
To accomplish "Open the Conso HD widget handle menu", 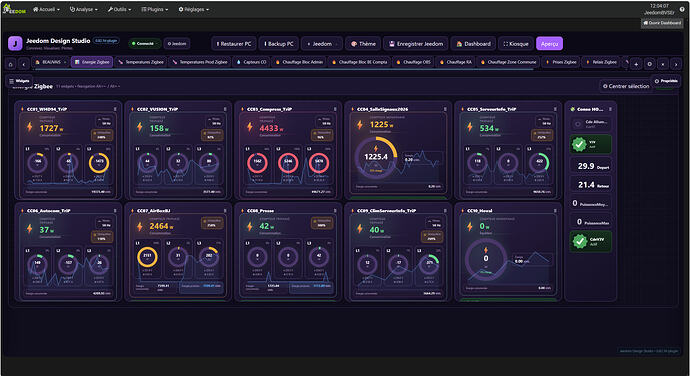I will pos(610,109).
